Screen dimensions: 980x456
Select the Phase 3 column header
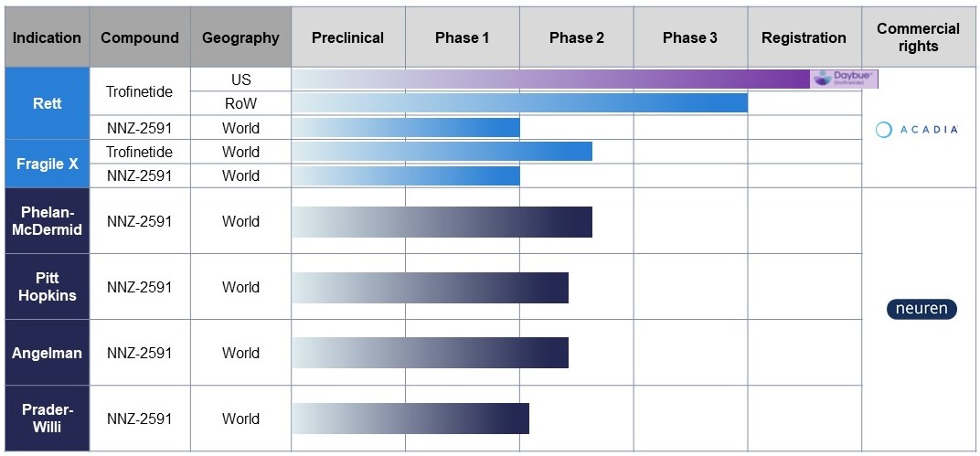pos(690,37)
